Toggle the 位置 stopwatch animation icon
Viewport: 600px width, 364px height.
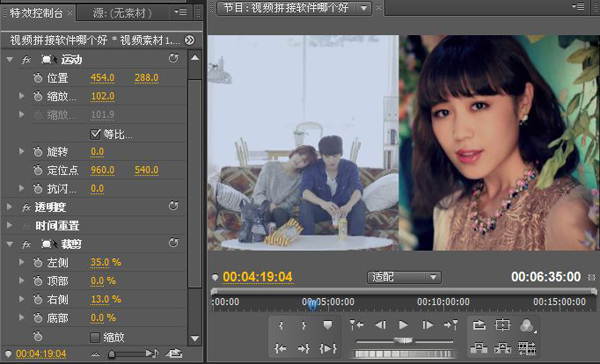[x=38, y=78]
